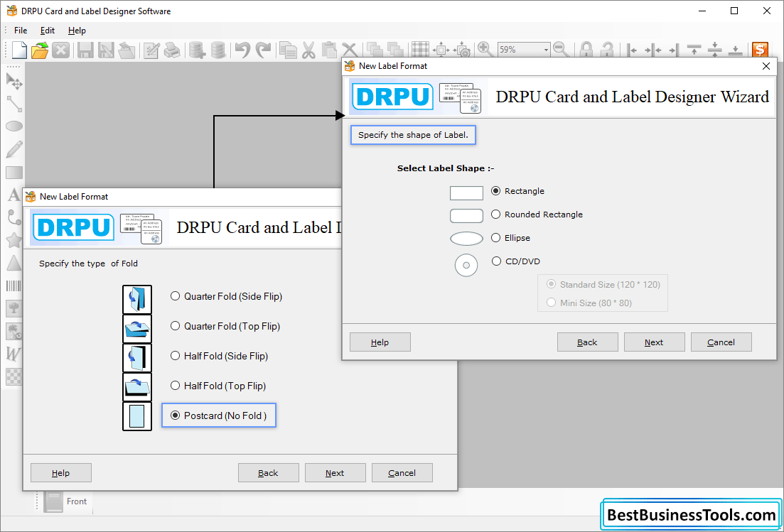The height and width of the screenshot is (532, 784).
Task: Open the 59% zoom level dropdown
Action: 545,50
